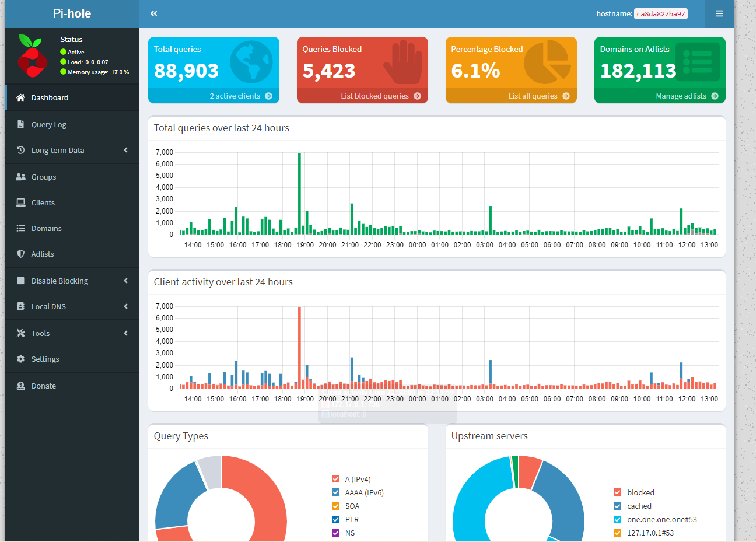756x542 pixels.
Task: Collapse the sidebar with double chevron
Action: [x=153, y=13]
